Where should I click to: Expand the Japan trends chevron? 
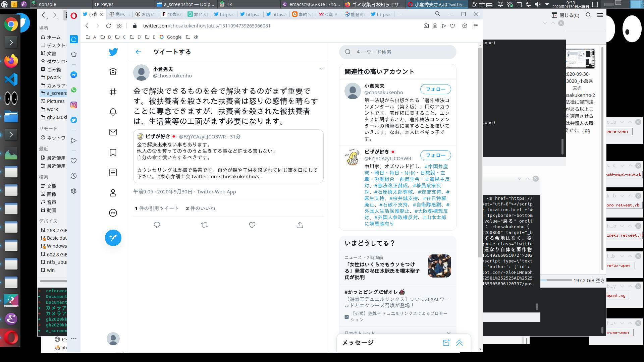[448, 333]
